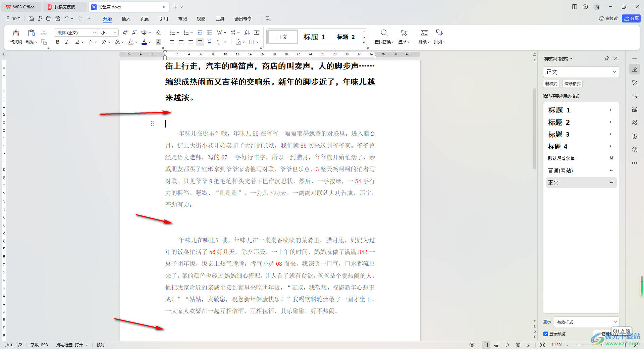Click the Increase Font Size icon

pos(125,33)
